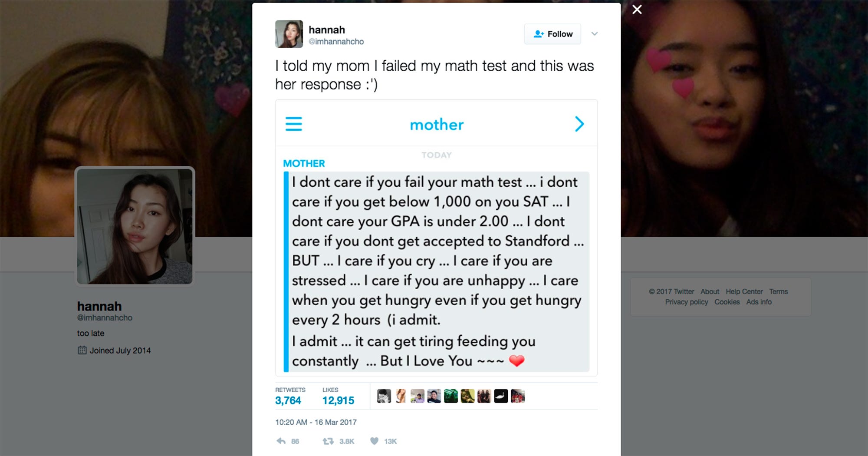Screen dimensions: 868x456
Task: Open the @imhannahcho handle in the tweet header
Action: 336,42
